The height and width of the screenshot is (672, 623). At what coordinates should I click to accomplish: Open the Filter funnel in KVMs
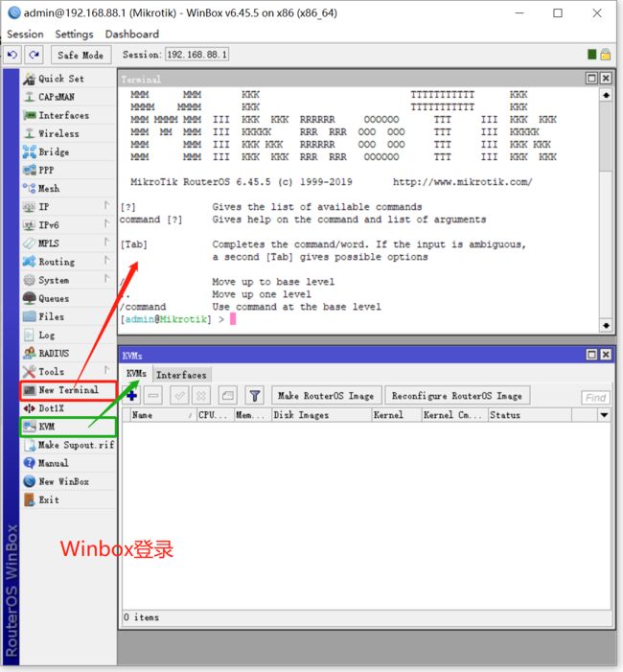(x=255, y=395)
